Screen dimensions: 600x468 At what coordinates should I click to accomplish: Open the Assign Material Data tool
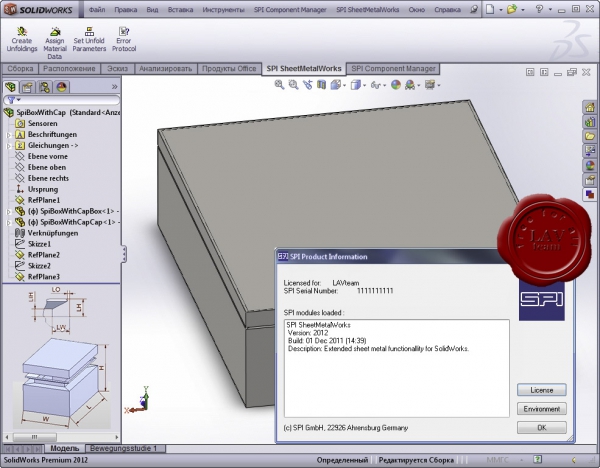[55, 43]
